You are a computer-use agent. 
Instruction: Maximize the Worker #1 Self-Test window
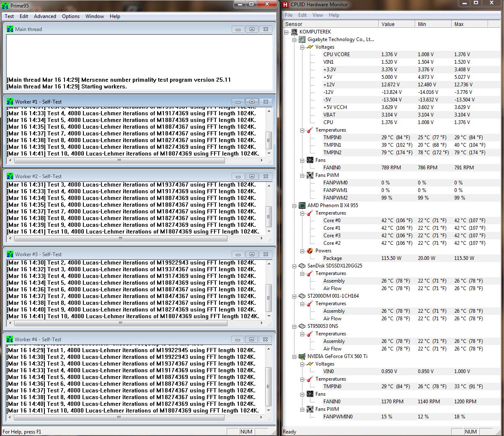pos(252,102)
